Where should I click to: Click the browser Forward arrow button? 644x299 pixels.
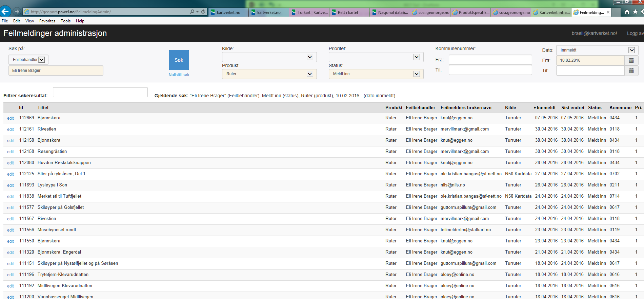[x=17, y=12]
